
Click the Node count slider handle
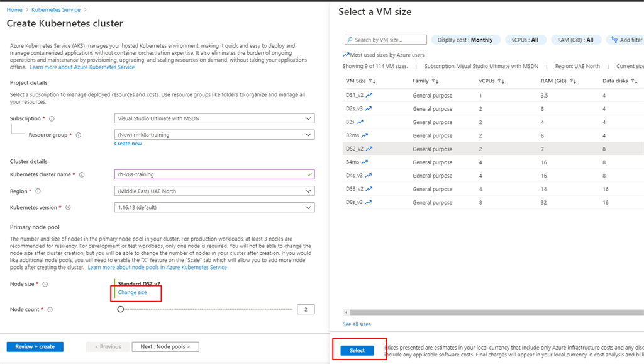[x=120, y=309]
